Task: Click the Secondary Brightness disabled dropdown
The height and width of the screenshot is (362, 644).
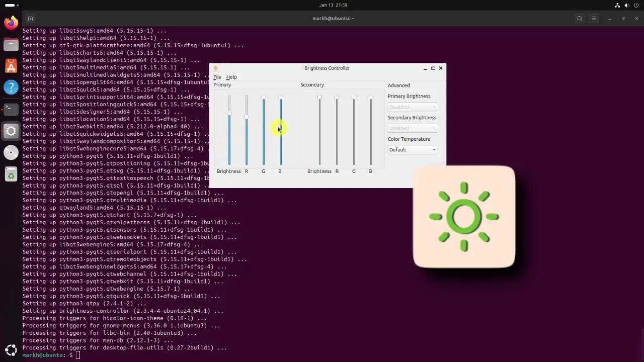Action: (413, 128)
